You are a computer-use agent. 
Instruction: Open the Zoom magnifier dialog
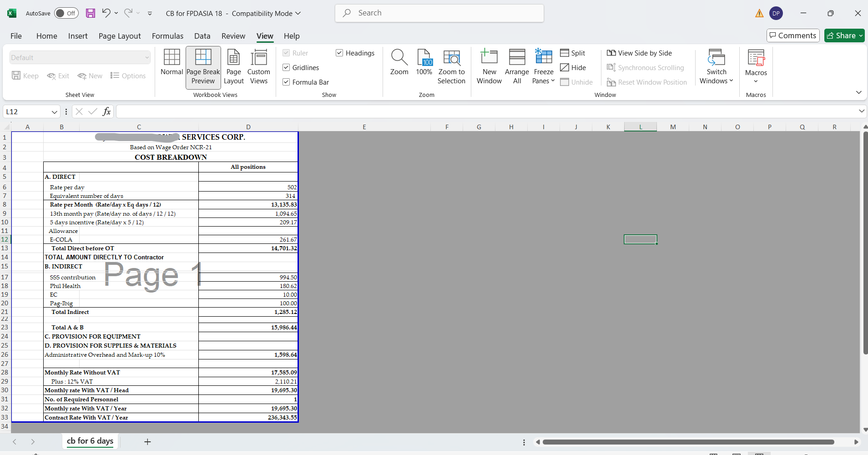tap(399, 62)
